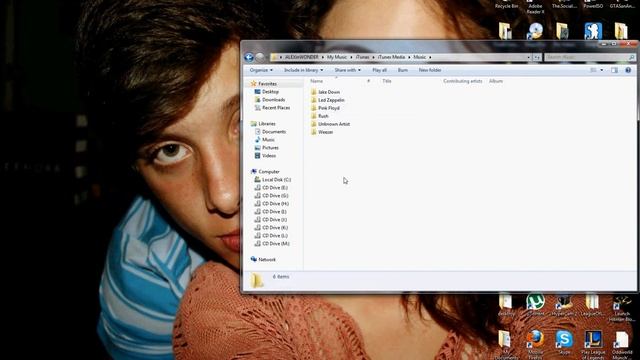
Task: Open the Weezer folder
Action: [x=322, y=132]
